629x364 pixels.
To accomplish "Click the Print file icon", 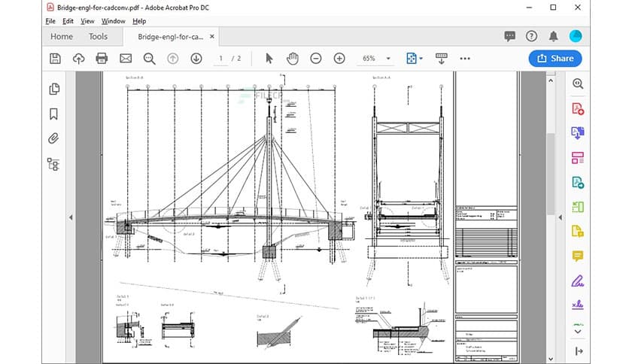I will 102,59.
